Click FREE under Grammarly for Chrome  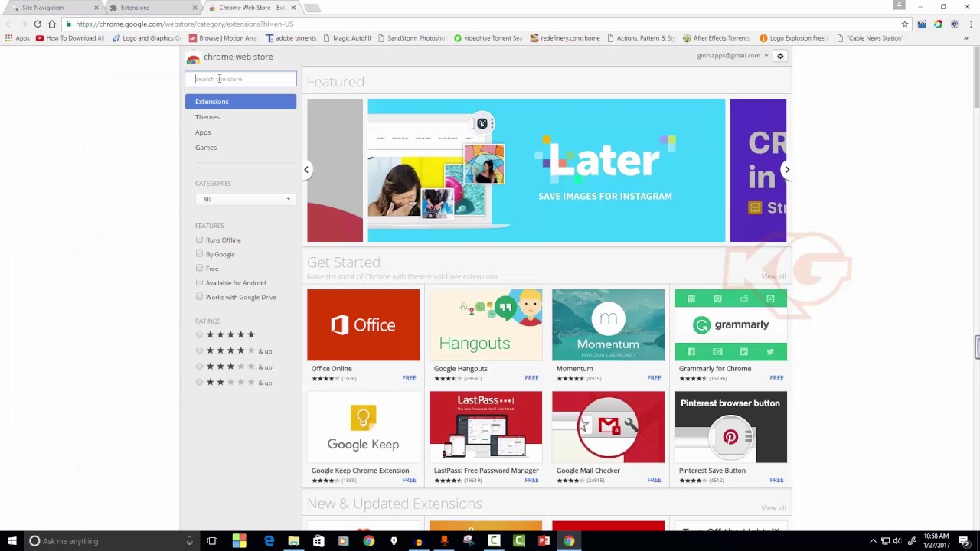click(x=777, y=378)
